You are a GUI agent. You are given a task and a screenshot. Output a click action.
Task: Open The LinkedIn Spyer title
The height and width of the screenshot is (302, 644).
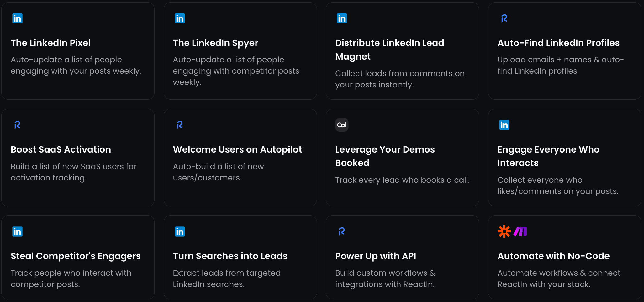click(215, 43)
